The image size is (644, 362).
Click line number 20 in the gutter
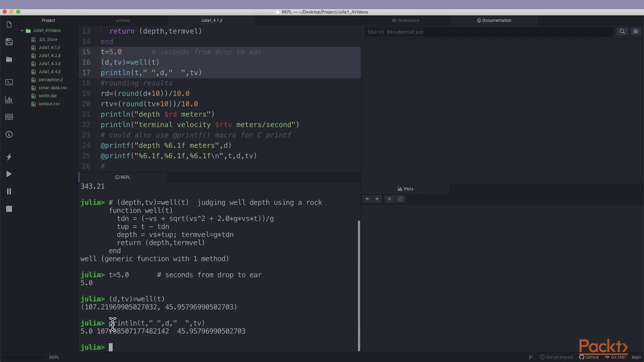coord(86,104)
